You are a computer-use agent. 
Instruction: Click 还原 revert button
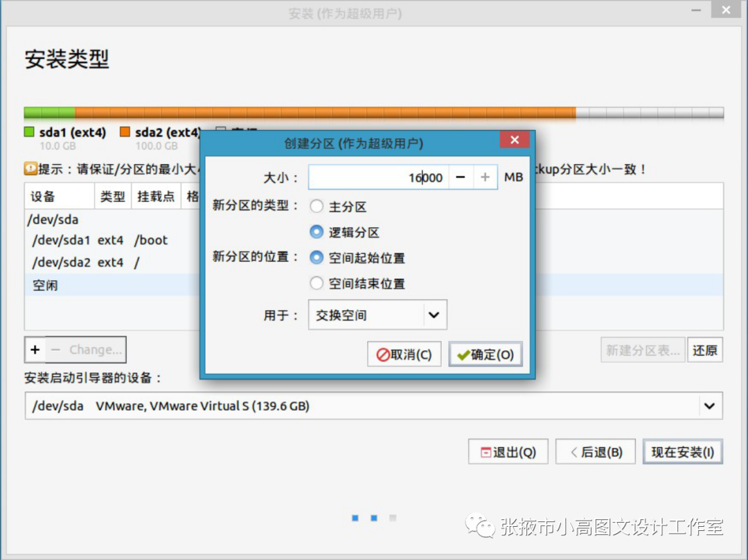click(x=705, y=350)
